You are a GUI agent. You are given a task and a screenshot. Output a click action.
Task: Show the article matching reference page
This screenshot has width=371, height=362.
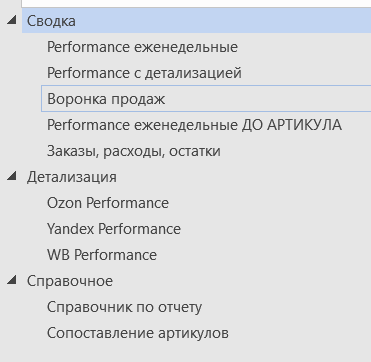(x=138, y=333)
